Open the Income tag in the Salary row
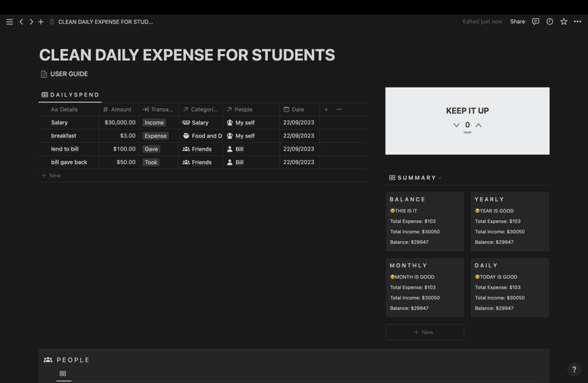 click(x=154, y=122)
